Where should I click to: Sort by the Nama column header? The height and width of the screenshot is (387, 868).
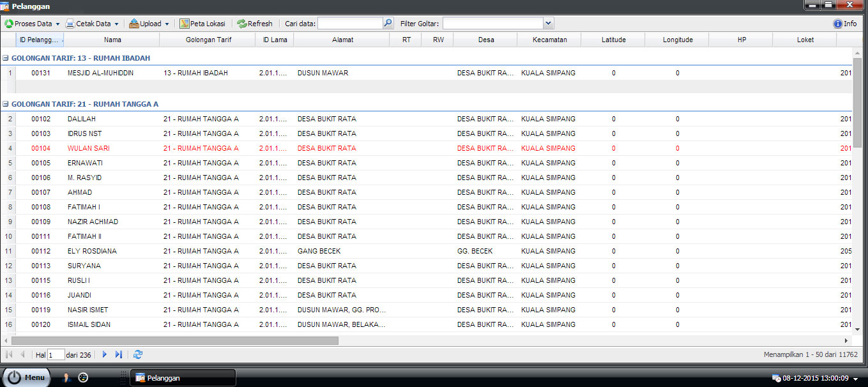[x=112, y=40]
